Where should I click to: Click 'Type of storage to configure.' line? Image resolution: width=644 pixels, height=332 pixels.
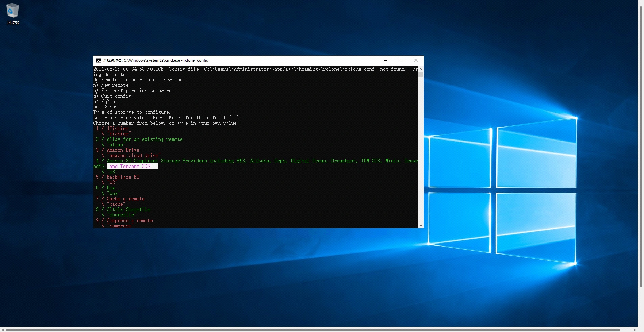pyautogui.click(x=132, y=112)
